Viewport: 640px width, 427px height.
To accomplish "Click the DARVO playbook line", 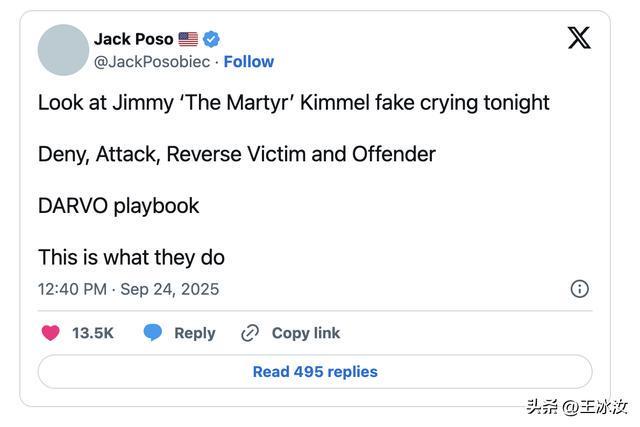I will (x=118, y=206).
